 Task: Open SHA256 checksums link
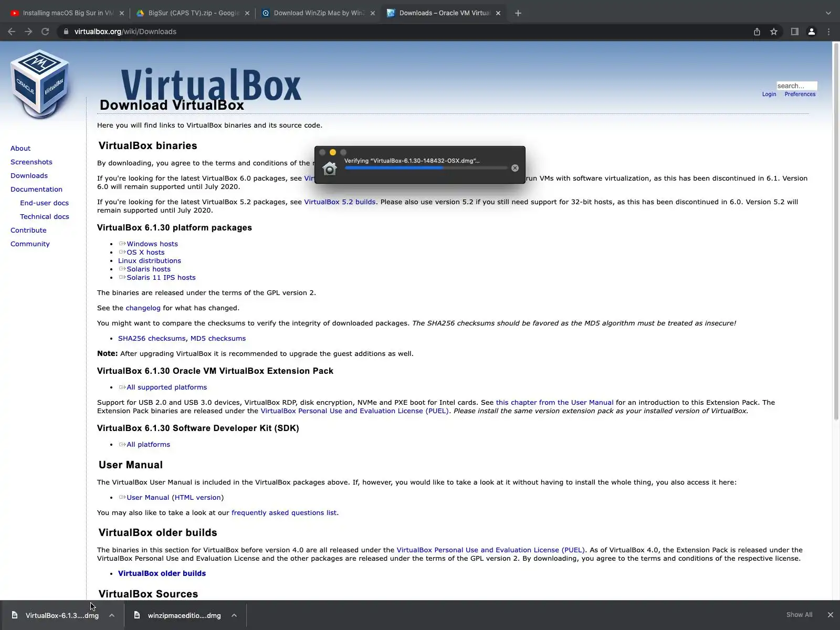coord(152,339)
